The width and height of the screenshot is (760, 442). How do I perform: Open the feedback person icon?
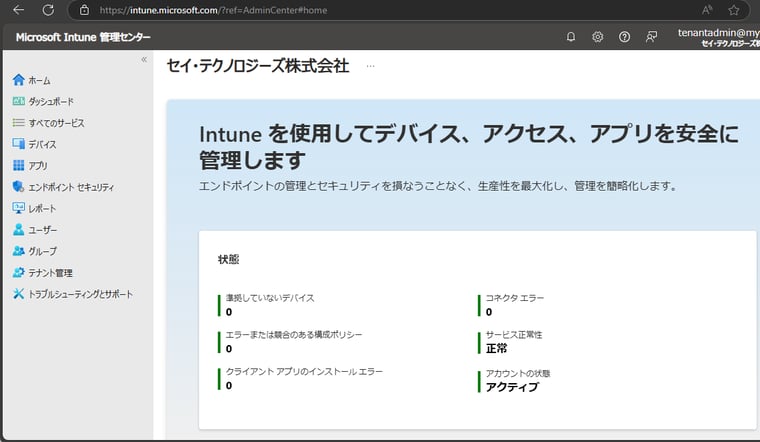651,37
